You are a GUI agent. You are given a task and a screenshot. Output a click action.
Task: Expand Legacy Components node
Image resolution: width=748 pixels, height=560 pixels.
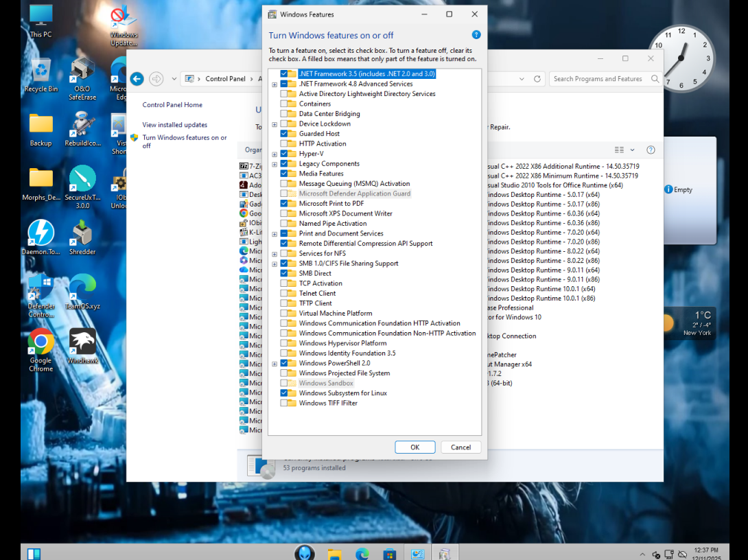click(274, 165)
